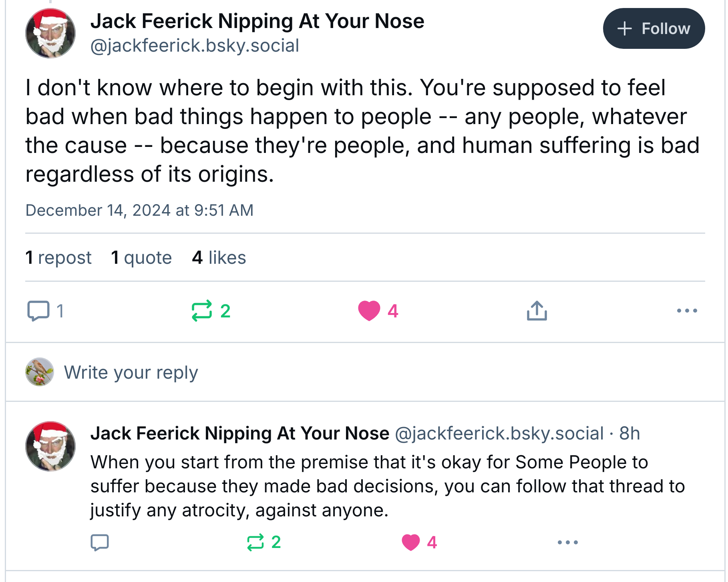Open the three-dot more options on main post
This screenshot has height=582, width=728.
687,311
